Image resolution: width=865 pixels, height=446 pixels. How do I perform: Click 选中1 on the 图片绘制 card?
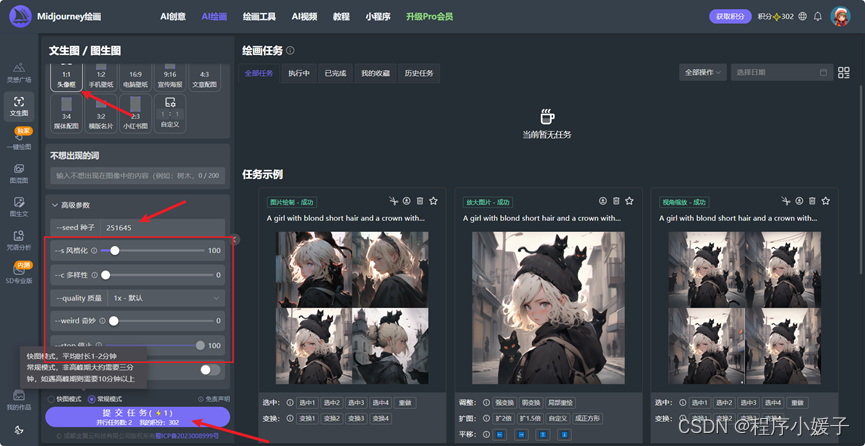tap(306, 403)
